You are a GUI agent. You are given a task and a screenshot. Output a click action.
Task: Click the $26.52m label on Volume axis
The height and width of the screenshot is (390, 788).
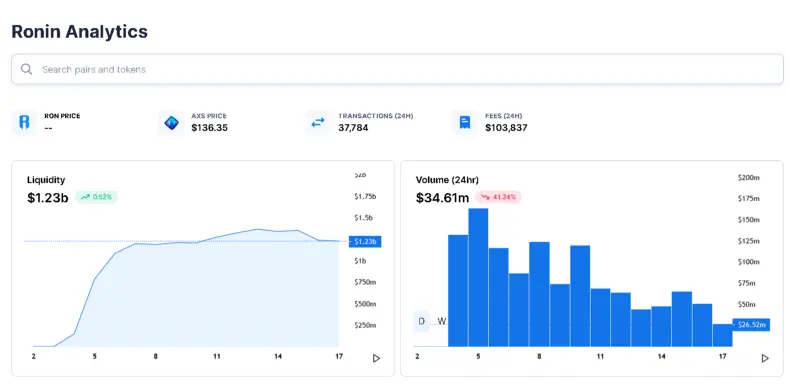point(751,325)
